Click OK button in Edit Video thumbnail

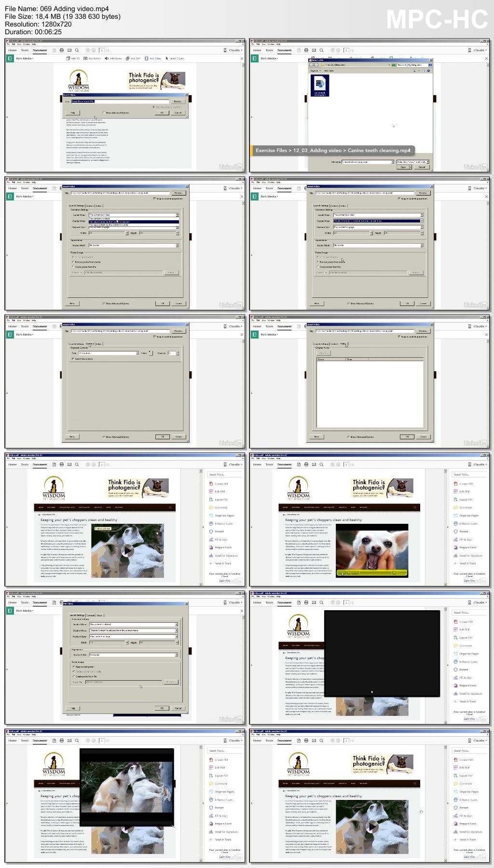[162, 708]
